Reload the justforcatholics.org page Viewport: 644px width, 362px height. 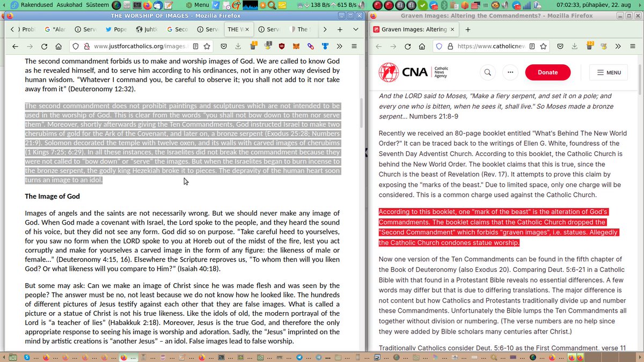(44, 46)
